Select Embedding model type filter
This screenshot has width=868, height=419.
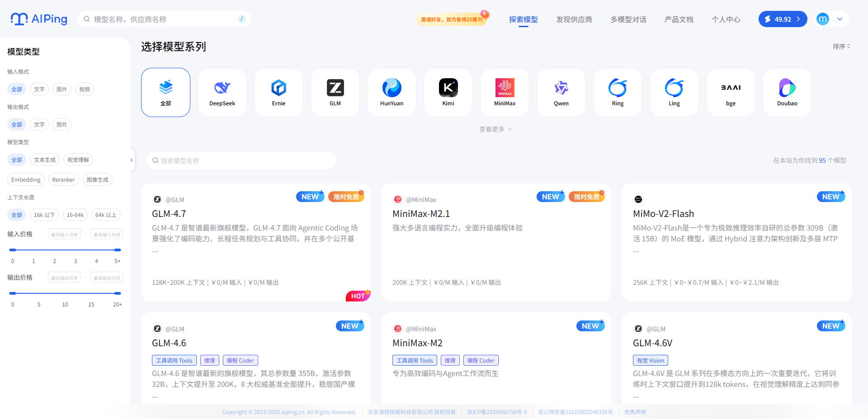coord(26,179)
